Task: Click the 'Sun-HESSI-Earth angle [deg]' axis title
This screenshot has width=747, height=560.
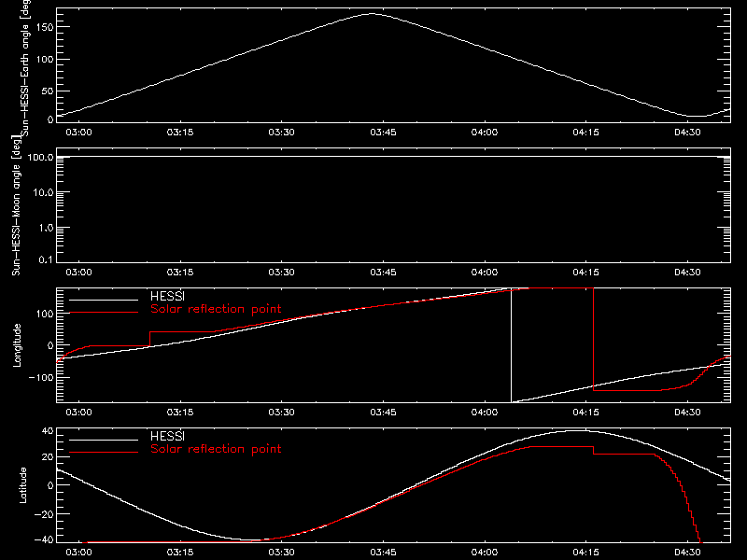Action: [25, 68]
